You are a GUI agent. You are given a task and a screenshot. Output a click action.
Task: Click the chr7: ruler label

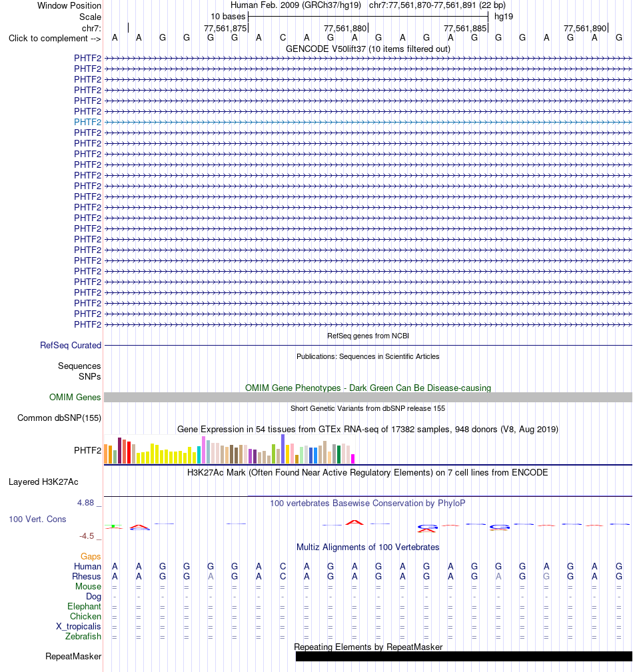coord(91,28)
